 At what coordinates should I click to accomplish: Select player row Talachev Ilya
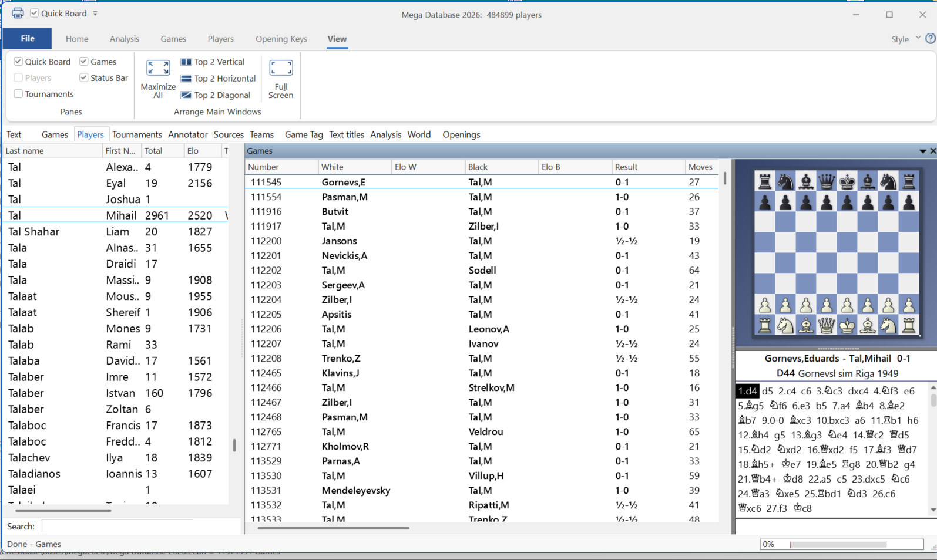(x=115, y=457)
